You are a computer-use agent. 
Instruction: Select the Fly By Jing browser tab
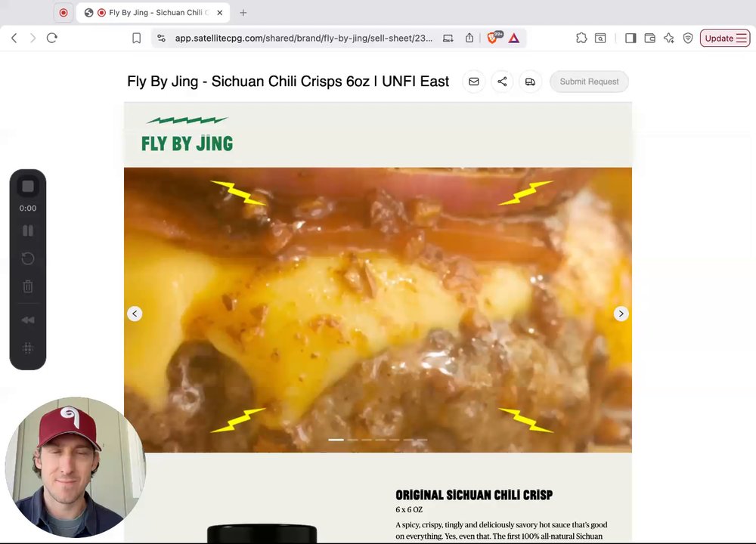tap(153, 13)
